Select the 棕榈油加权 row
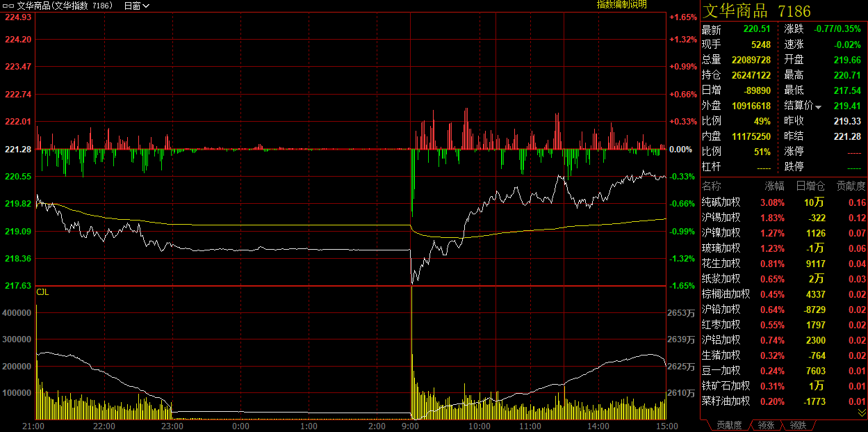 tap(726, 294)
